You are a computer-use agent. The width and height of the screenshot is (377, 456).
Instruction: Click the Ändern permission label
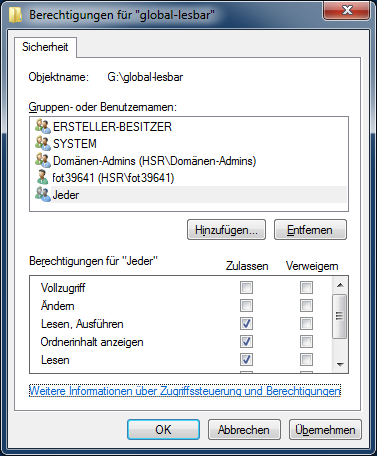click(57, 305)
